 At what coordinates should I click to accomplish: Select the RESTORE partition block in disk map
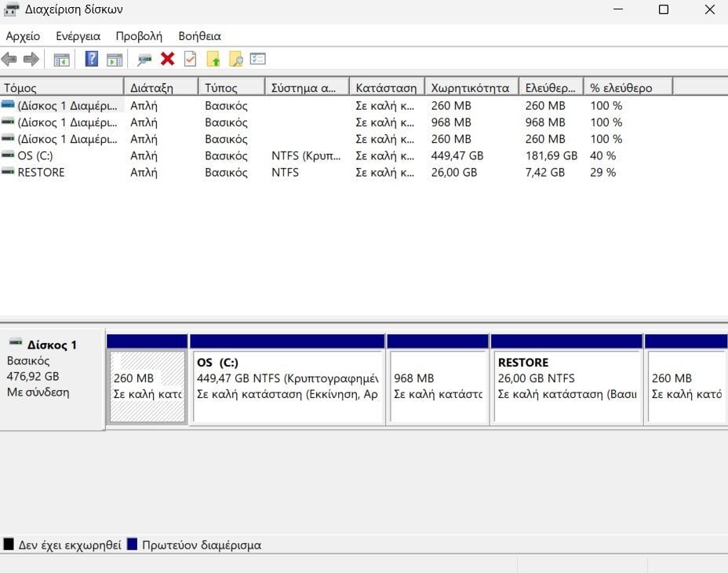click(567, 387)
